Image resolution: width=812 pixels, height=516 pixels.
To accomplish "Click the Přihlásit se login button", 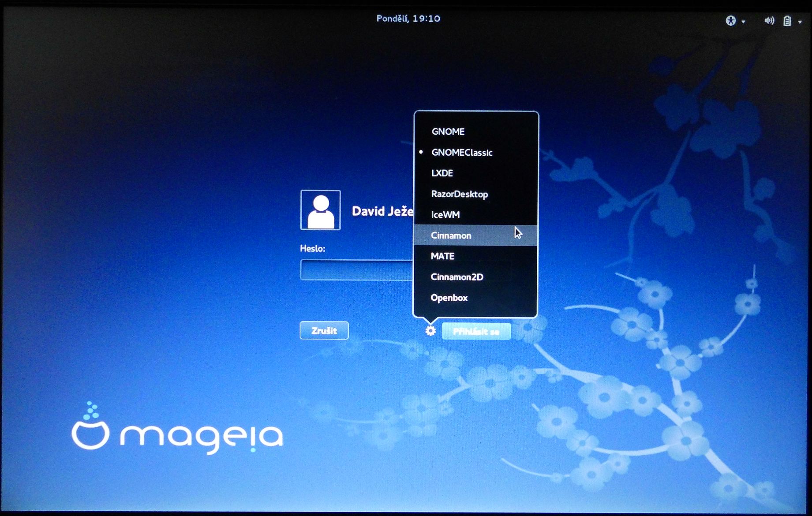I will click(476, 331).
